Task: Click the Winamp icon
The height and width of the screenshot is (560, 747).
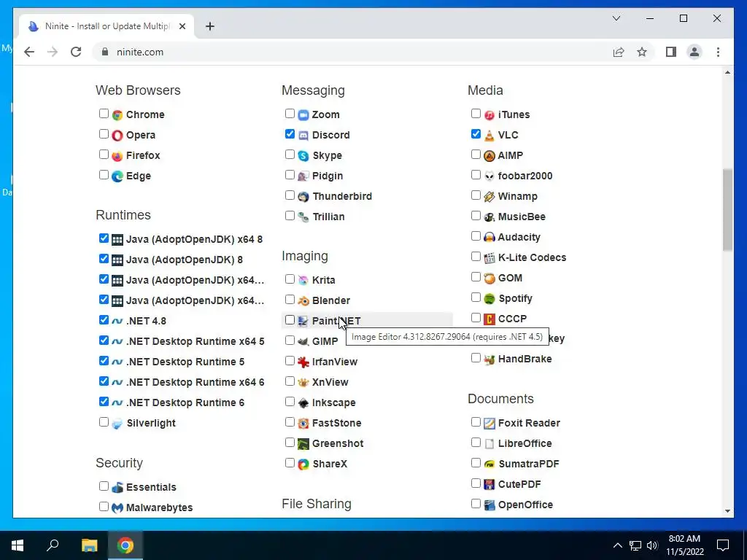Action: (x=489, y=197)
